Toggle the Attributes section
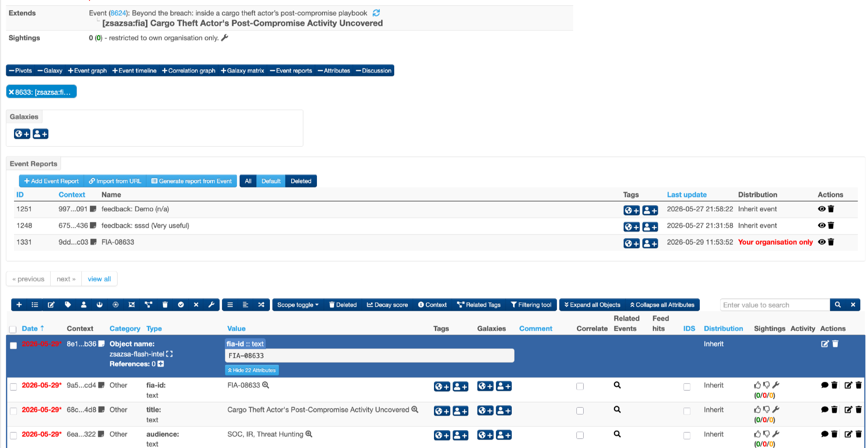 (x=334, y=70)
